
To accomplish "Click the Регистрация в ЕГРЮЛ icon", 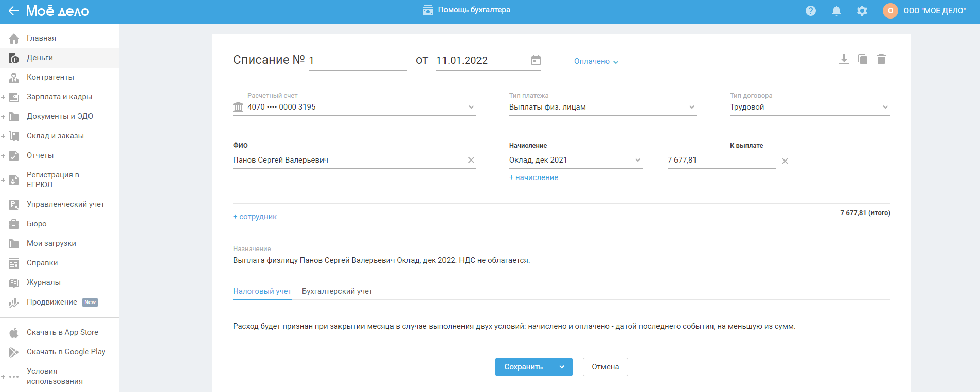I will (x=14, y=180).
